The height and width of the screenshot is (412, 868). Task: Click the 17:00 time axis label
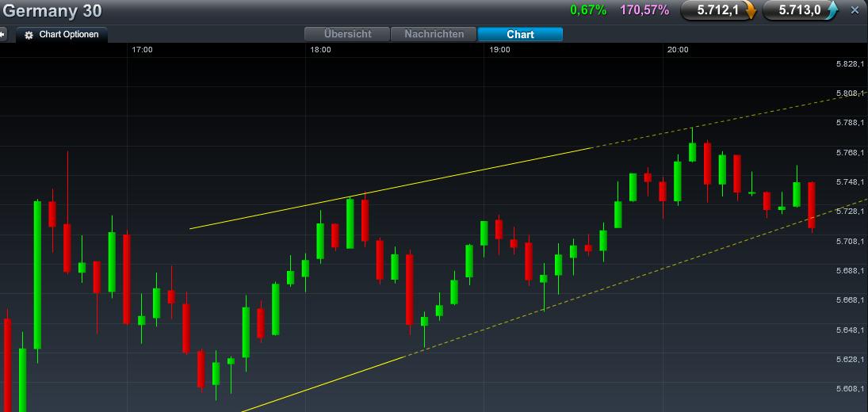pyautogui.click(x=142, y=50)
